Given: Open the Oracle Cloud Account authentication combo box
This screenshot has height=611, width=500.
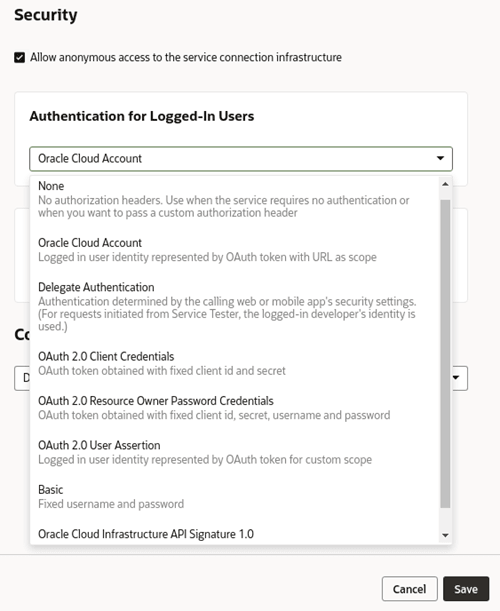Looking at the screenshot, I should pos(241,159).
